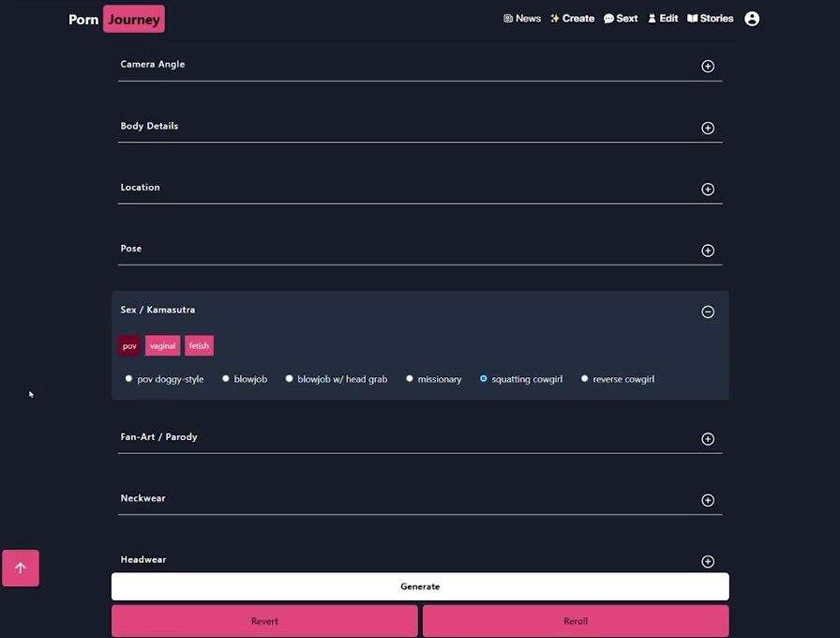840x638 pixels.
Task: Select the blowjob w/ head grab radio option
Action: click(x=290, y=379)
